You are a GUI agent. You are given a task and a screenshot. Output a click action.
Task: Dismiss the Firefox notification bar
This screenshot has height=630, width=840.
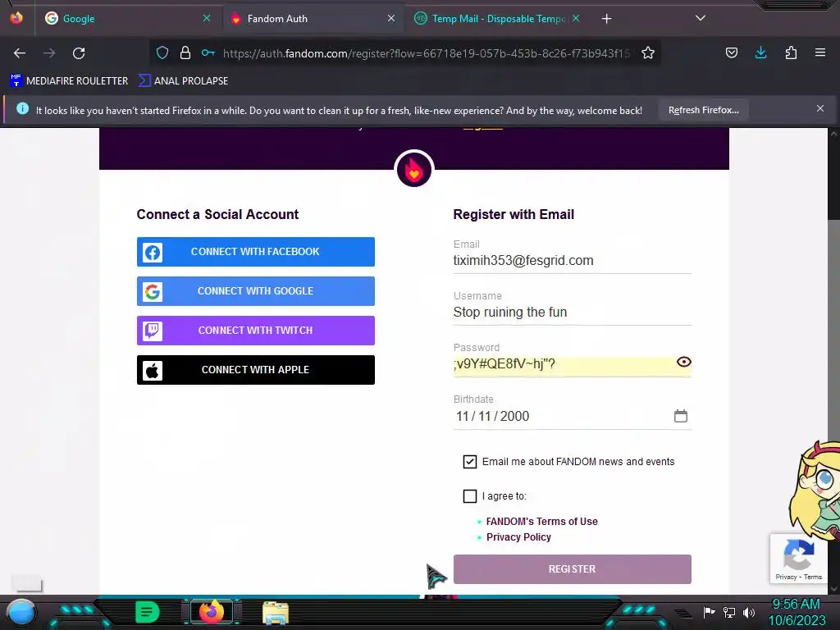coord(820,109)
